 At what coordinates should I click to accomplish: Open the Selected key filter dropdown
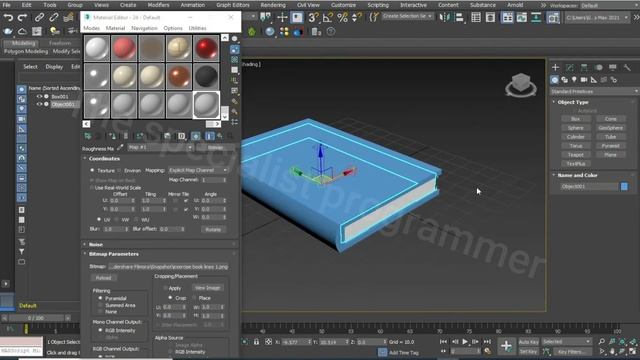coord(567,342)
